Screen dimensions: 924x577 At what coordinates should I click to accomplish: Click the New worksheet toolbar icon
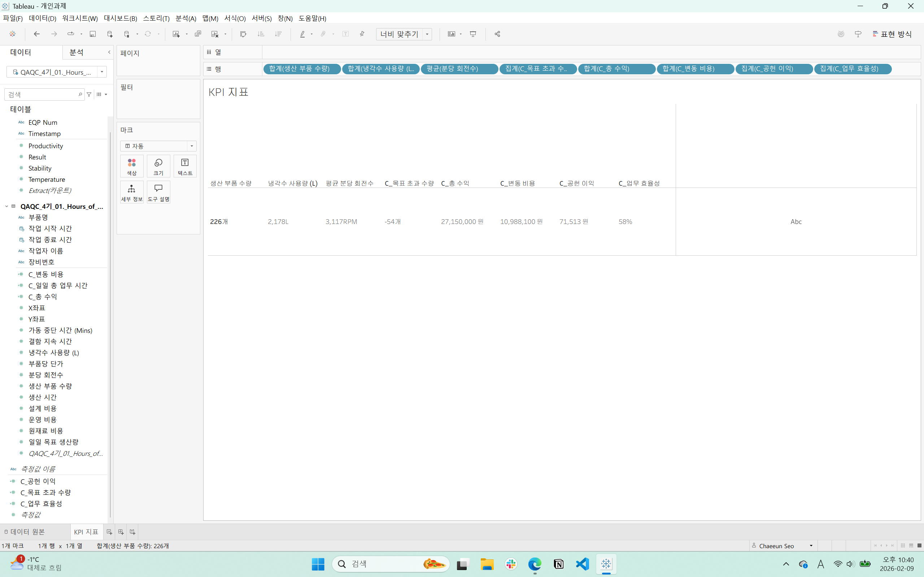tap(176, 34)
